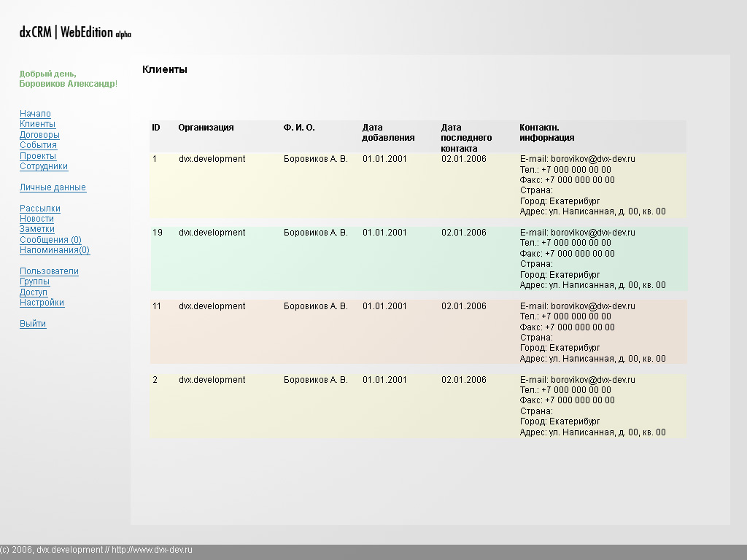Viewport: 747px width, 560px height.
Task: Open the События page
Action: tap(38, 145)
